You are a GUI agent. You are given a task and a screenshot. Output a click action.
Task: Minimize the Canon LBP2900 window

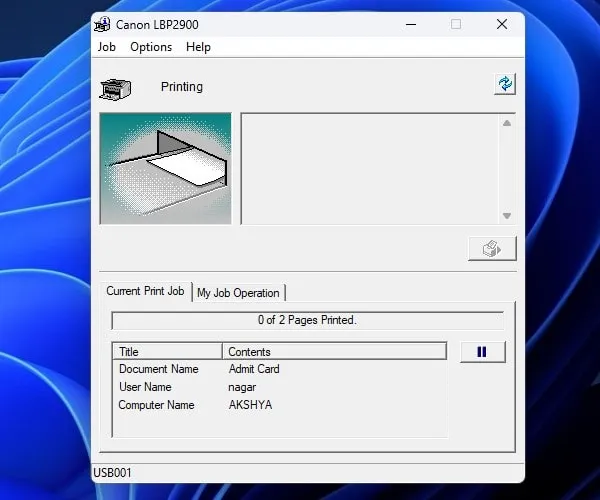tap(411, 24)
